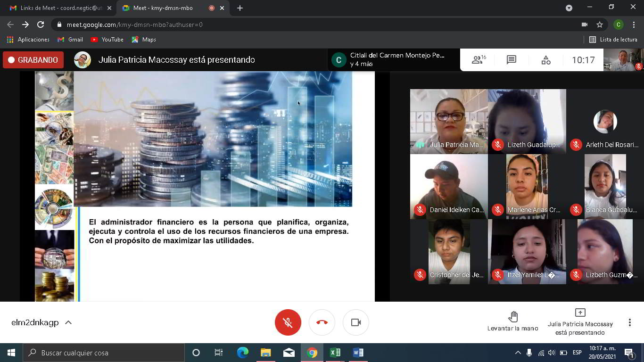Image resolution: width=644 pixels, height=362 pixels.
Task: Open the YouTube bookmark
Action: click(107, 40)
